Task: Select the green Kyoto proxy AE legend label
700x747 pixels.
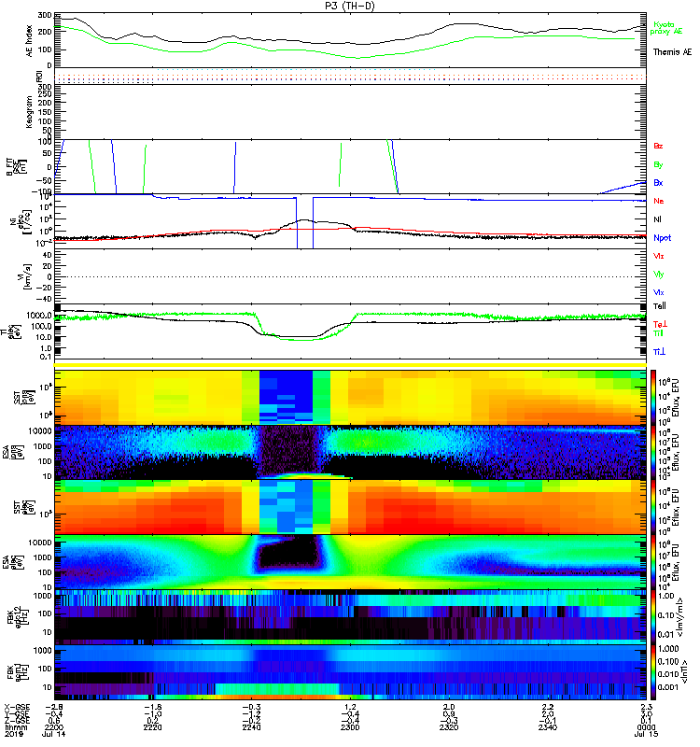Action: tap(666, 28)
